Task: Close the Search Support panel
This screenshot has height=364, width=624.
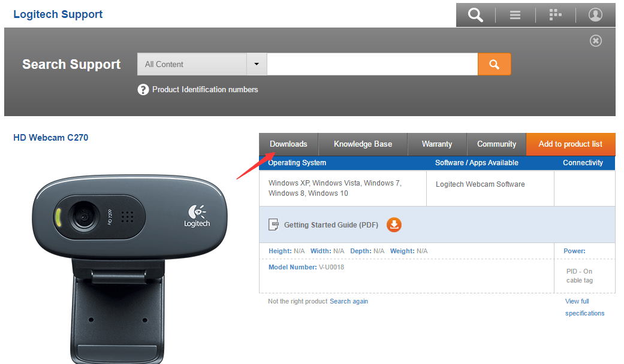Action: coord(596,41)
